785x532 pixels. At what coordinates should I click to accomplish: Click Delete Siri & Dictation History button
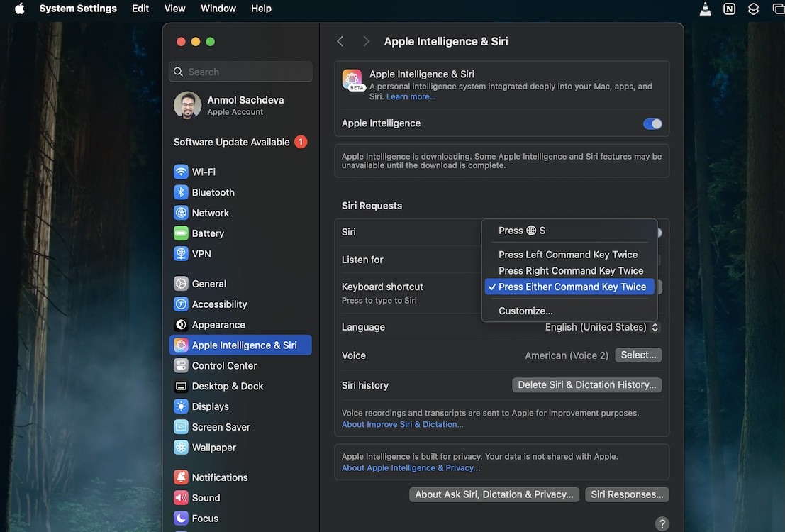click(x=586, y=384)
